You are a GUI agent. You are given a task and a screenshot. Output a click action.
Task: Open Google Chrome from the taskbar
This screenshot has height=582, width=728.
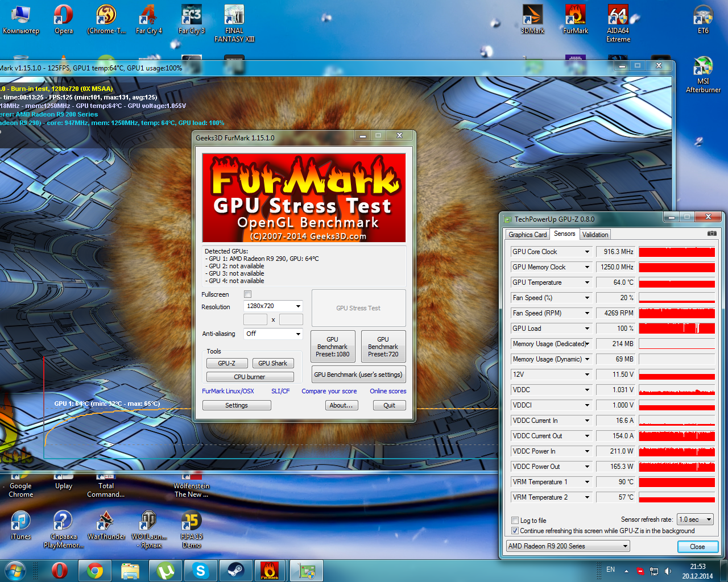95,571
